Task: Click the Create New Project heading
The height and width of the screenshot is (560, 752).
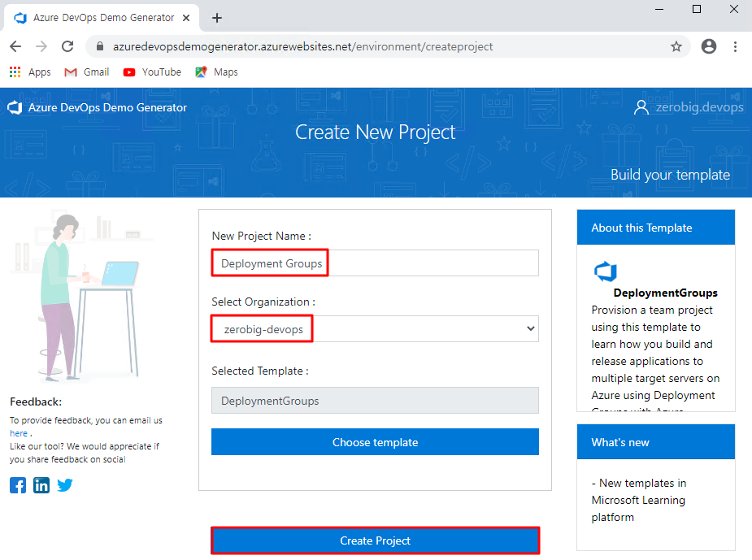Action: coord(375,132)
